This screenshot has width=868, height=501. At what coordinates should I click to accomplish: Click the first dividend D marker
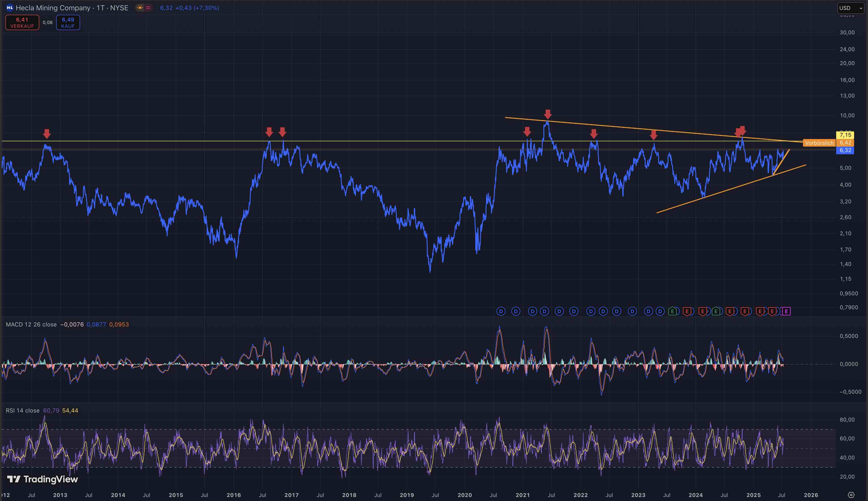[501, 311]
